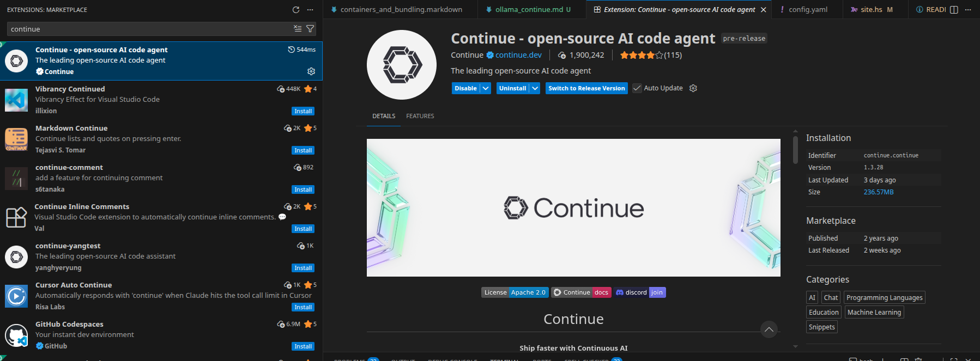980x361 pixels.
Task: Select the FEATURES tab
Action: tap(420, 116)
